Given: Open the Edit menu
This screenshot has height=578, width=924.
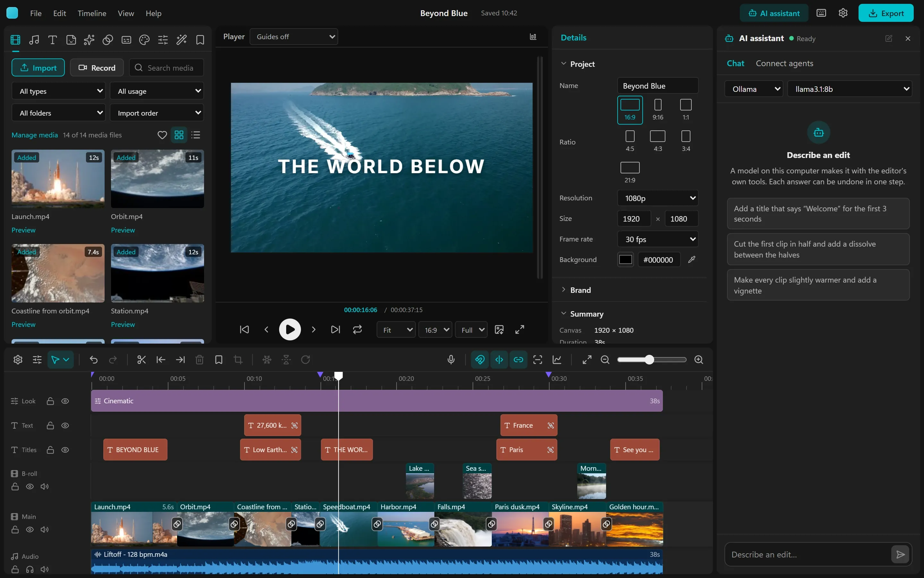Looking at the screenshot, I should click(60, 13).
